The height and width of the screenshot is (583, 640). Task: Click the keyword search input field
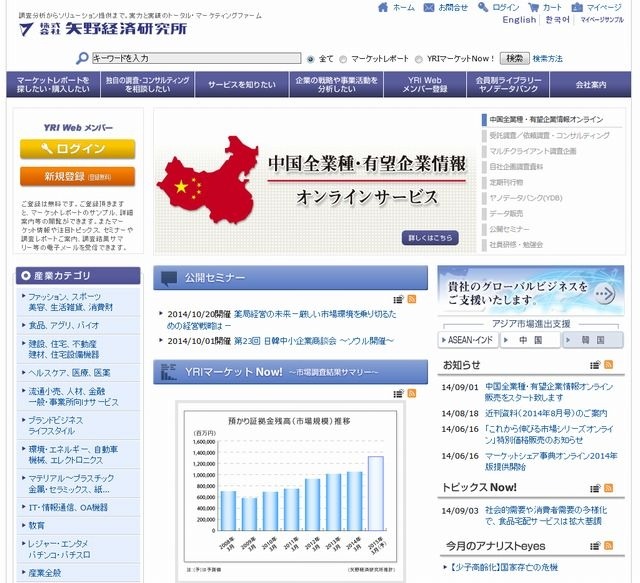pyautogui.click(x=197, y=58)
